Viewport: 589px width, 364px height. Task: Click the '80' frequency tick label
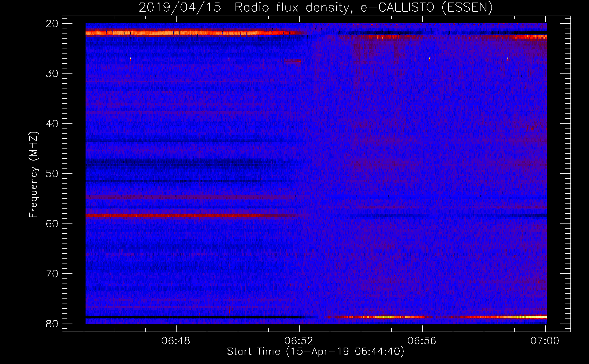(x=52, y=324)
